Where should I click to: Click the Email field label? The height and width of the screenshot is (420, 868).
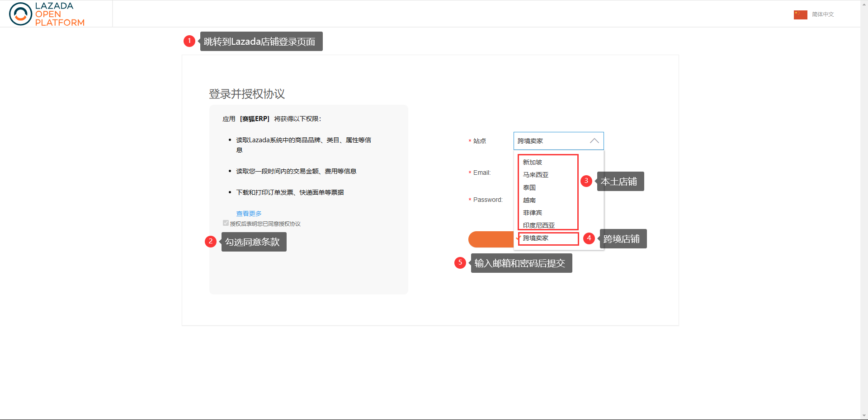click(481, 173)
